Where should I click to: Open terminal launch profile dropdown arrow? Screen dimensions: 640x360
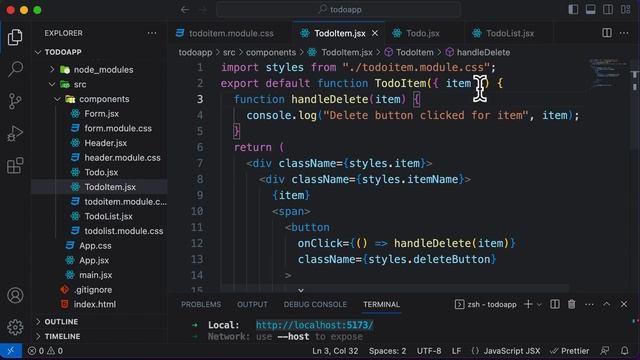pyautogui.click(x=539, y=304)
